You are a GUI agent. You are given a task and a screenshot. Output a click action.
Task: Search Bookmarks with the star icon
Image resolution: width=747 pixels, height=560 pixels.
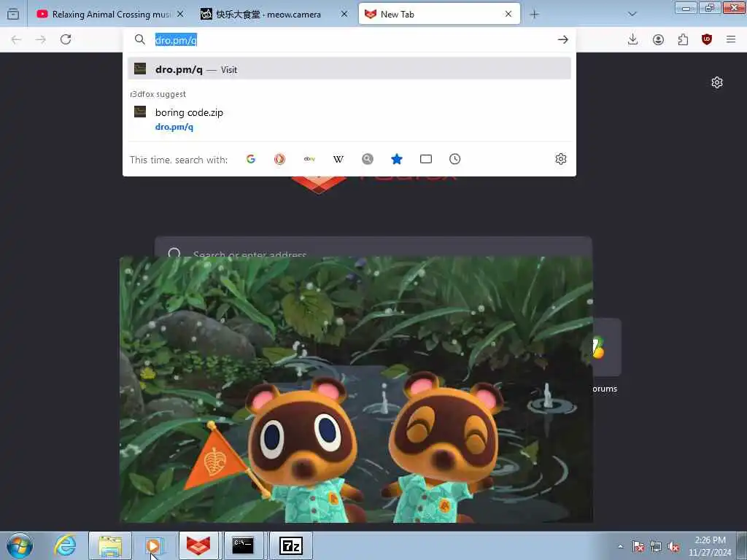[396, 159]
